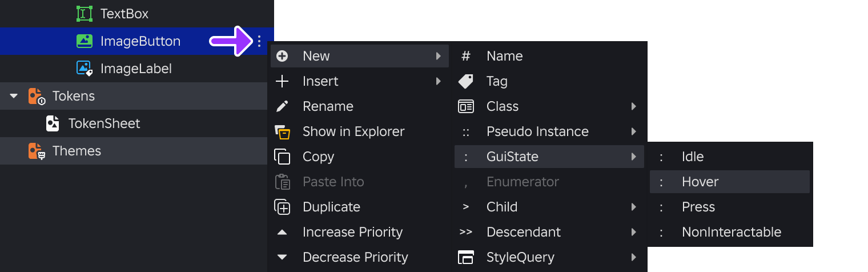This screenshot has width=868, height=272.
Task: Click the ImageLabel icon in the tree
Action: 85,69
